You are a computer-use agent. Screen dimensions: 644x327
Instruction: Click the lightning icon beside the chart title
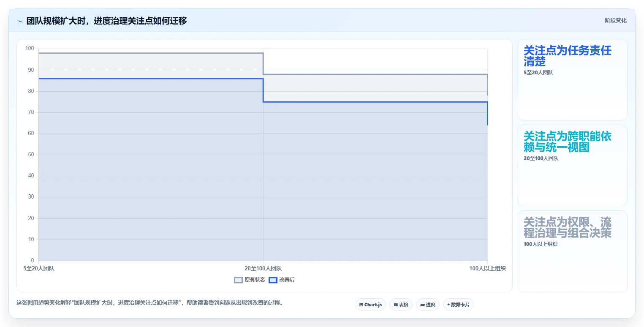pyautogui.click(x=20, y=21)
